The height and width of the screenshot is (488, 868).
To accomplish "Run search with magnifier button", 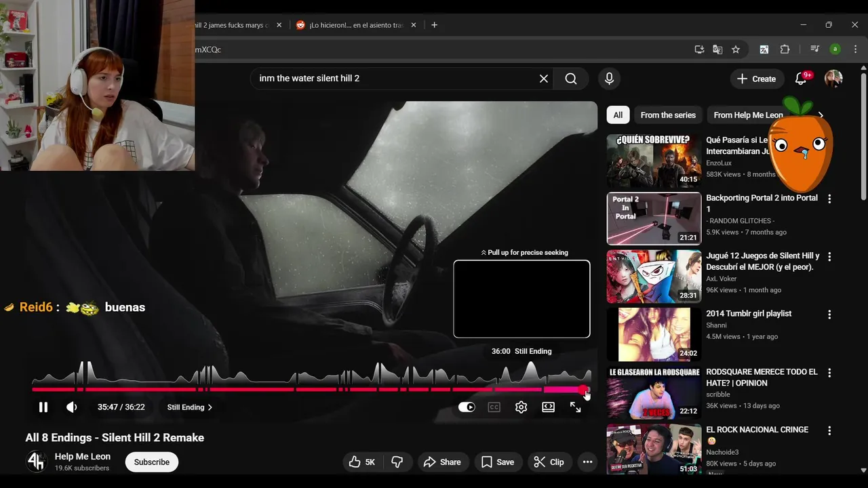I will 571,79.
